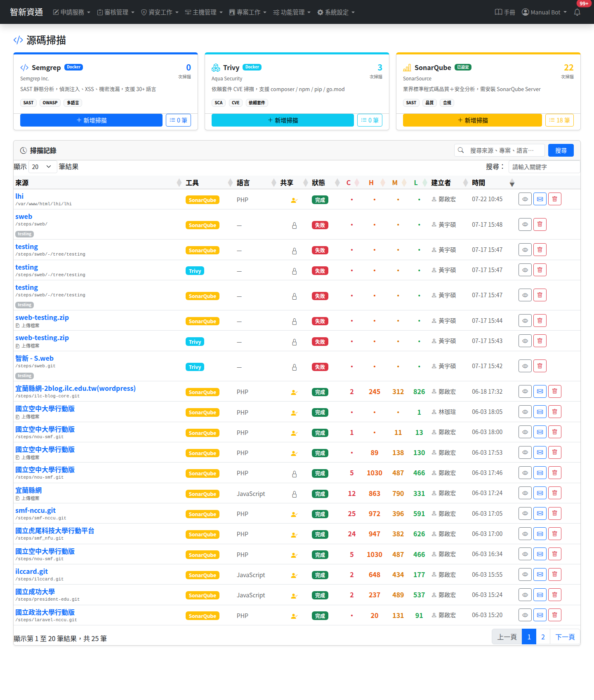
Task: Open the 手冊 manual link
Action: pyautogui.click(x=505, y=12)
